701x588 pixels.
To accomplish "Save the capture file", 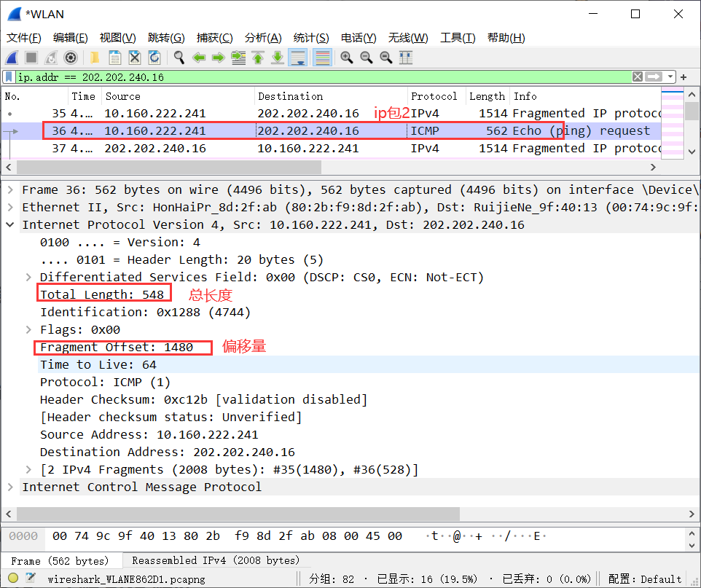I will tap(115, 58).
